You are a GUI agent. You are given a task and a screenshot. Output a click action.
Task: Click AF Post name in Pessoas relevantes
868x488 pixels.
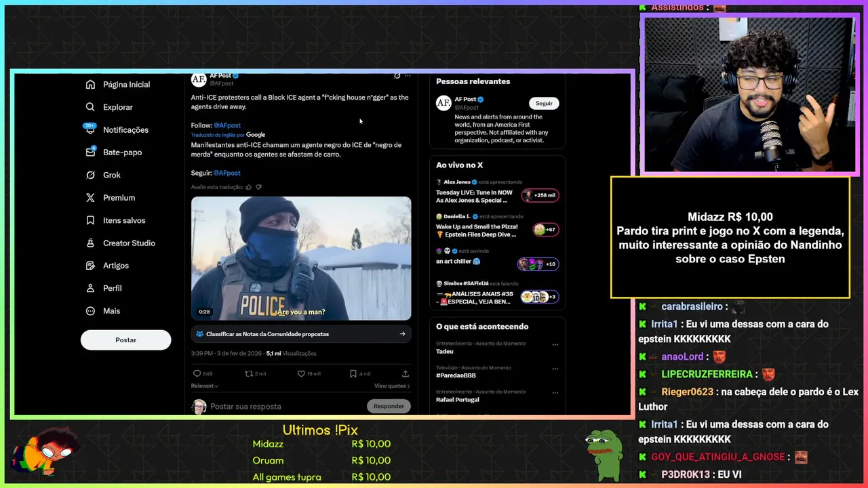[x=465, y=100]
